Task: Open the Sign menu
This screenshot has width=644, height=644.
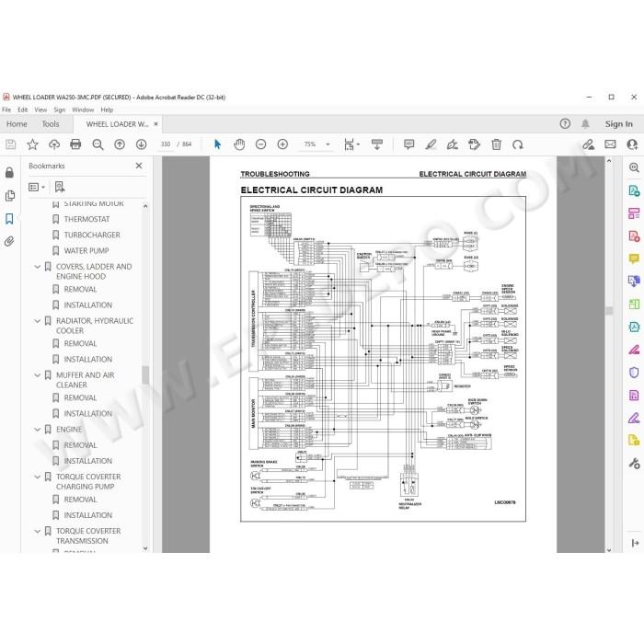Action: (x=60, y=109)
